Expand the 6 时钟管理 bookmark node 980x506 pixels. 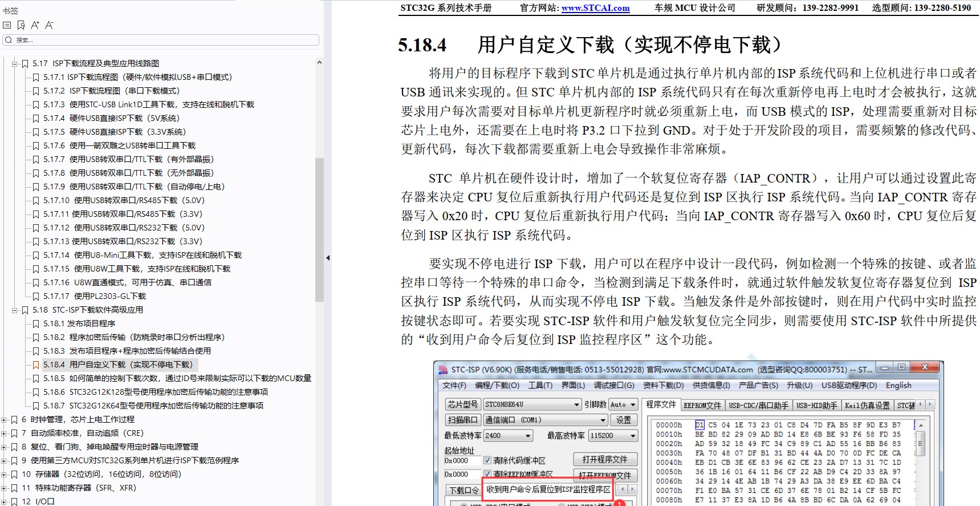(x=4, y=420)
